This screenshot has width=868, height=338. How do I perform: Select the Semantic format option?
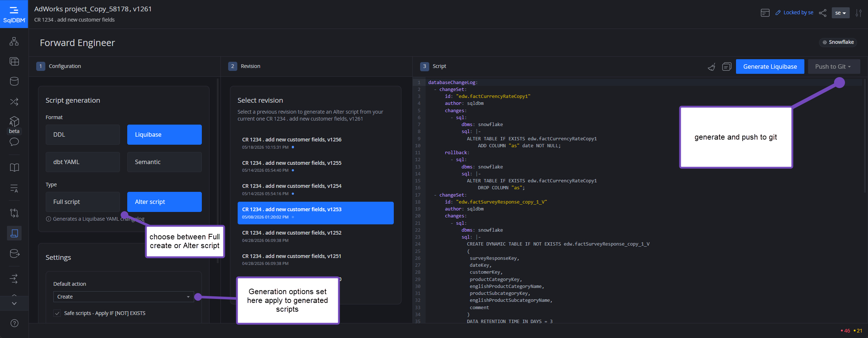tap(164, 162)
